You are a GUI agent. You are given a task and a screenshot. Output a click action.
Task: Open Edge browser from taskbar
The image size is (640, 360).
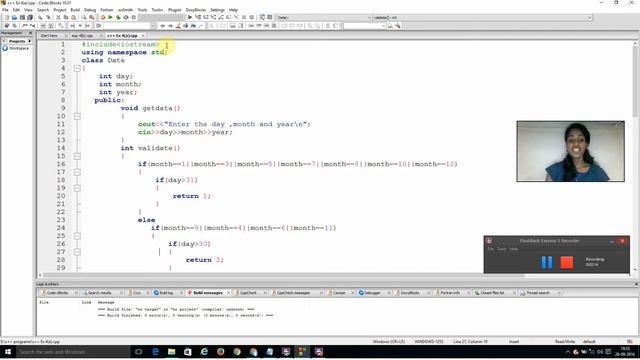pos(155,352)
